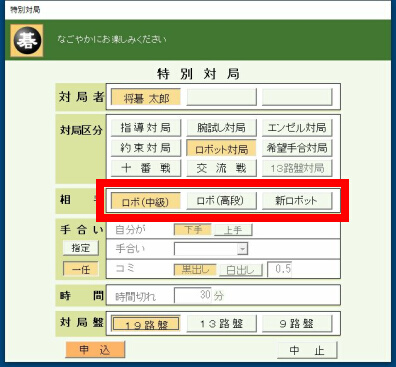Screen dimensions: 396x367
Task: Select the 将碁 太郎 player button
Action: tap(146, 98)
